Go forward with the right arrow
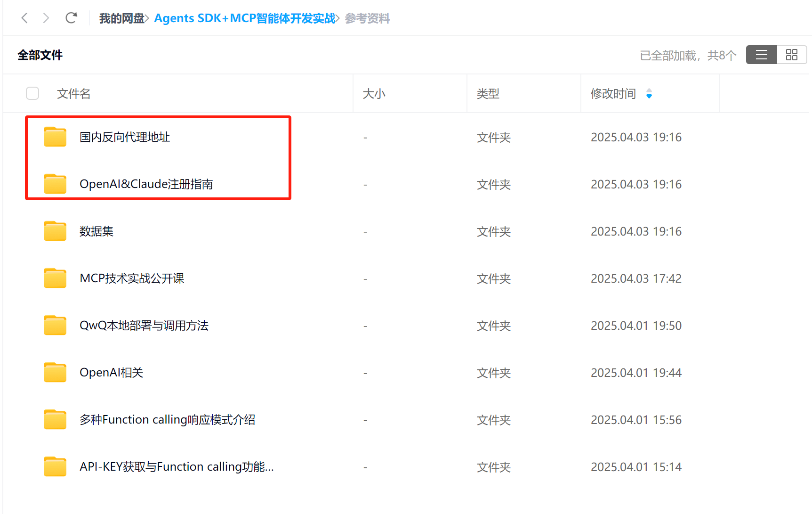 (x=46, y=18)
